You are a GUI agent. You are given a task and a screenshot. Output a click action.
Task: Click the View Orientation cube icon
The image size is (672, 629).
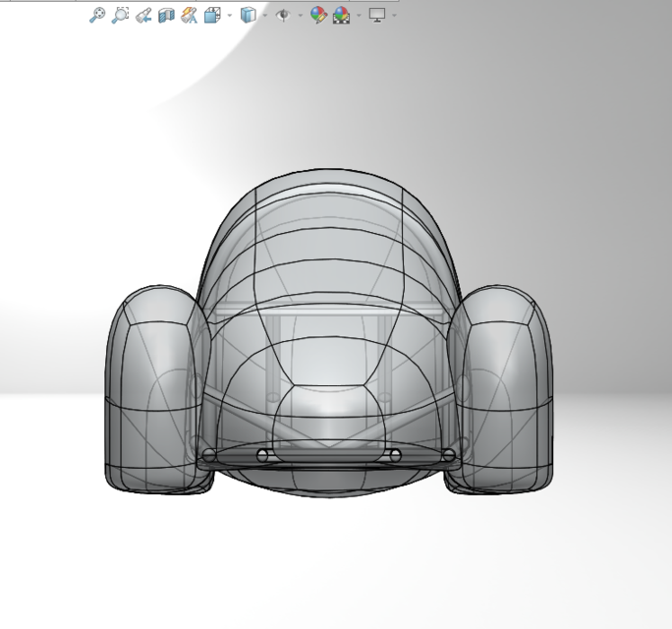tap(212, 15)
